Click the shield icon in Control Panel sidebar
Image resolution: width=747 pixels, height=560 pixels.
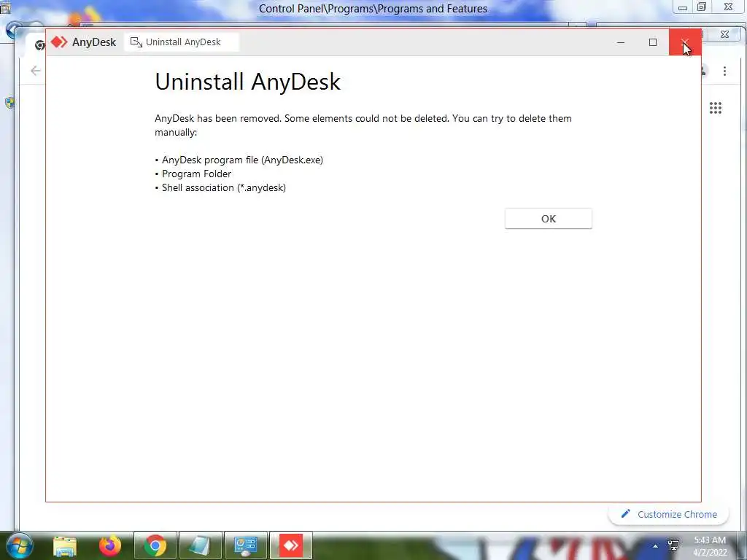9,103
